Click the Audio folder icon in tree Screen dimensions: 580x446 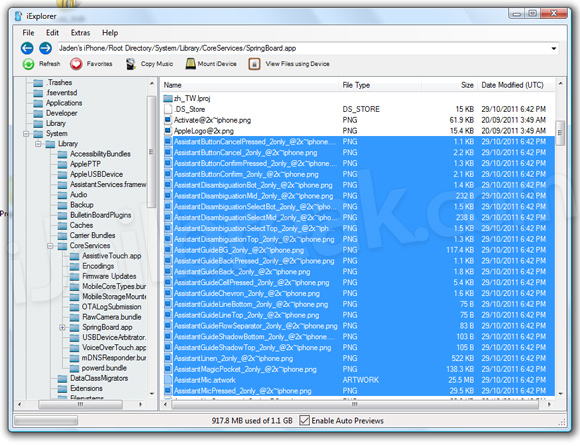63,195
